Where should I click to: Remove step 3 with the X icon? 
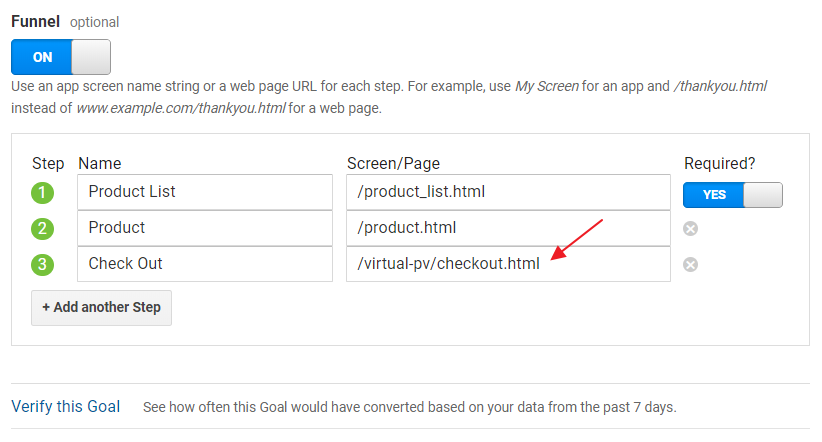[x=690, y=265]
